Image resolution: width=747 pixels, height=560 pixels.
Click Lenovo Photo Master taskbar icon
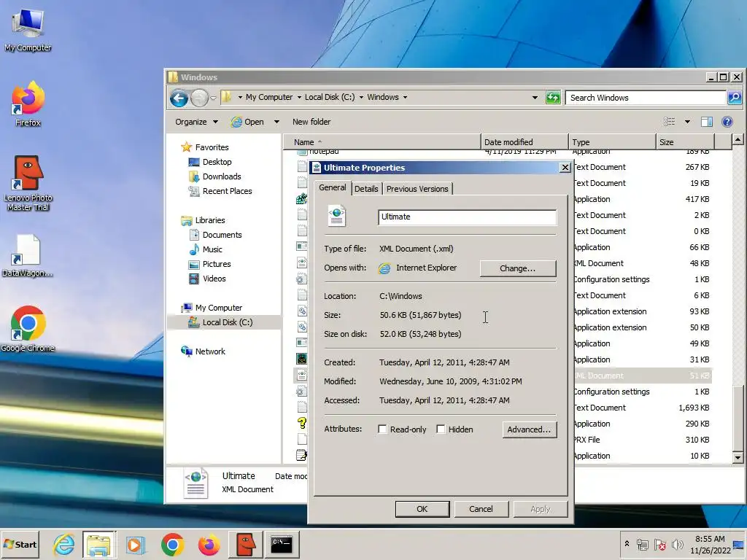coord(246,544)
